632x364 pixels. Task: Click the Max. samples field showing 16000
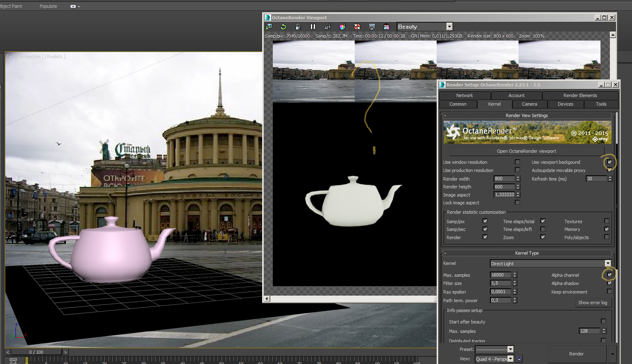[501, 275]
